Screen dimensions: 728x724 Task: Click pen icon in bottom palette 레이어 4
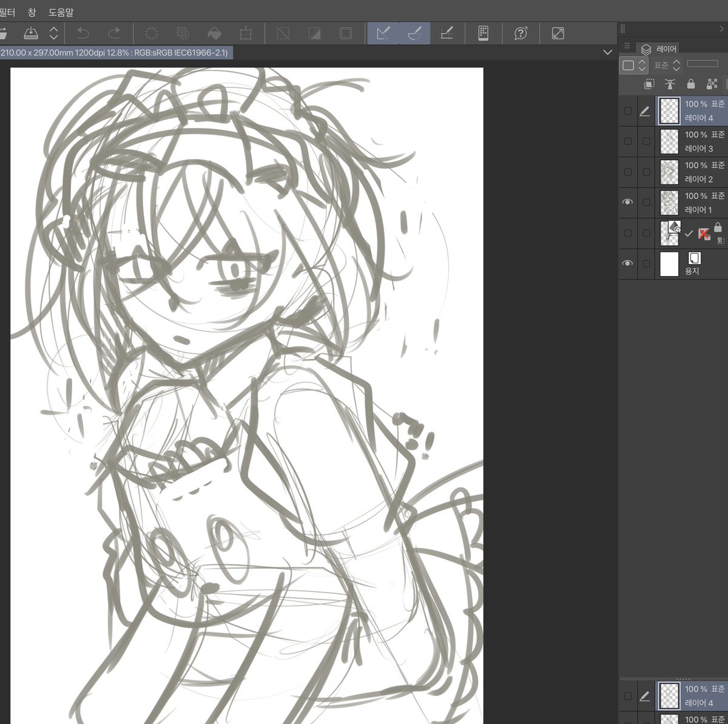(x=645, y=696)
